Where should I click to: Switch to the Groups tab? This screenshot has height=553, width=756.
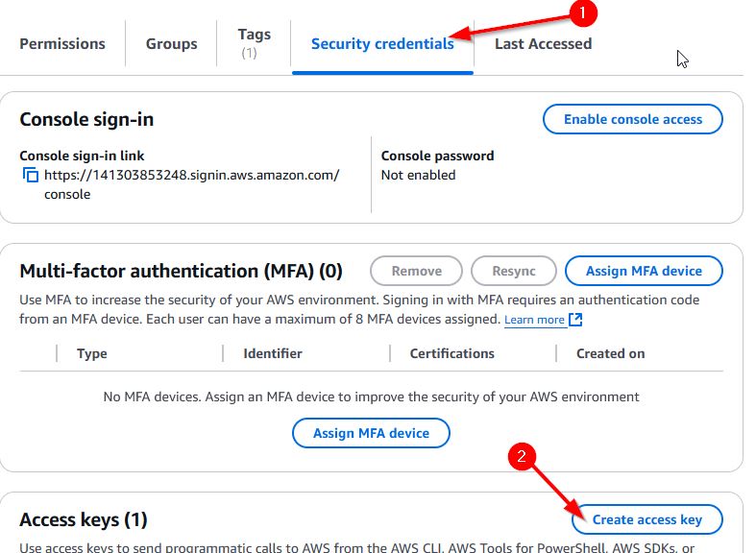coord(172,43)
